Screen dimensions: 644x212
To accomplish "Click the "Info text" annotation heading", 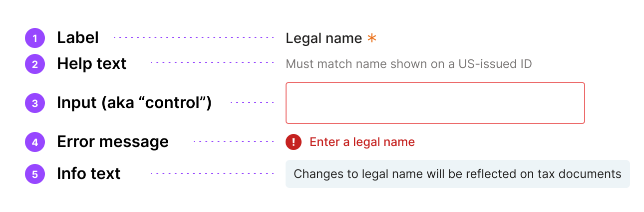I will coord(89,174).
